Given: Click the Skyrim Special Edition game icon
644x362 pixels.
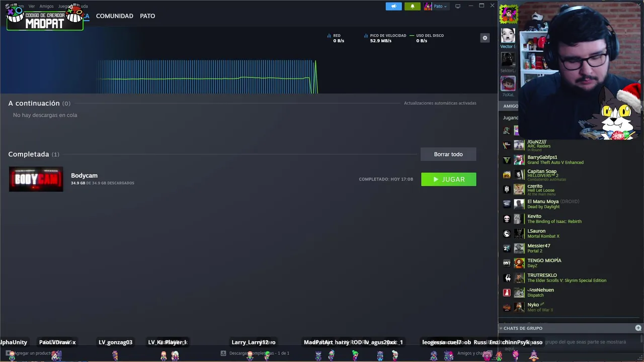Looking at the screenshot, I should 507,278.
